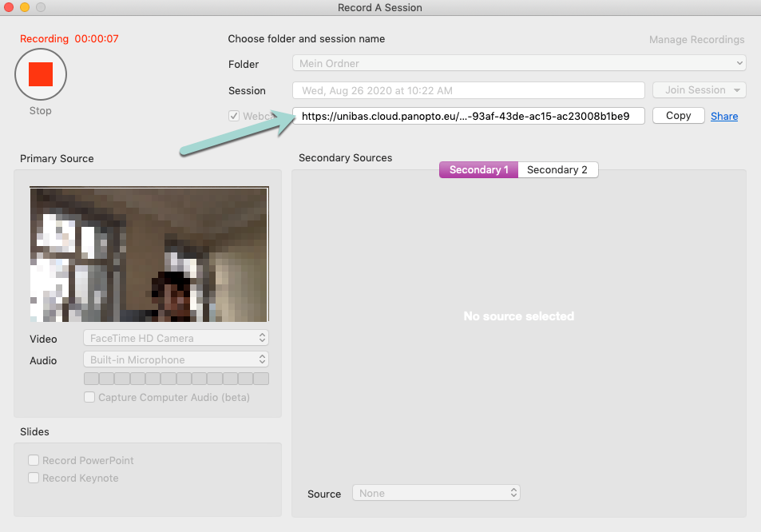Enable Capture Computer Audio (beta) checkbox
761x532 pixels.
(90, 397)
